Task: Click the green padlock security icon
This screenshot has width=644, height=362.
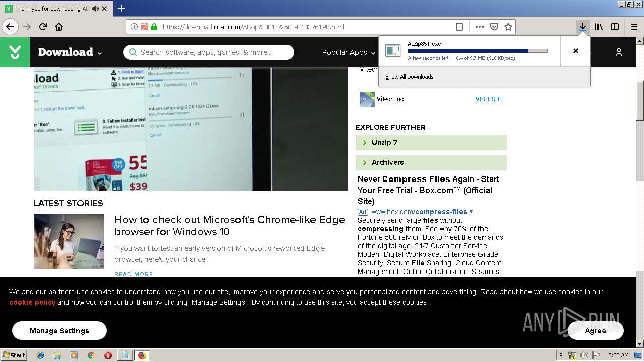Action: click(154, 27)
